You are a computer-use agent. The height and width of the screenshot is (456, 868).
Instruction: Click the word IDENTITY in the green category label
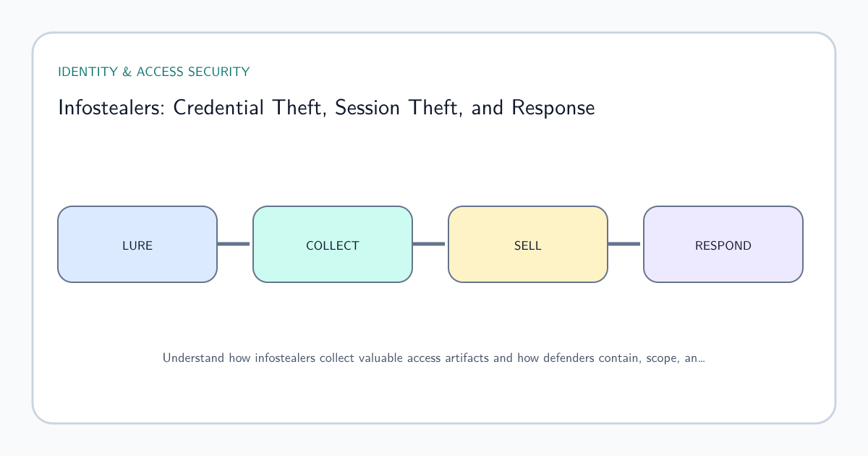click(87, 72)
